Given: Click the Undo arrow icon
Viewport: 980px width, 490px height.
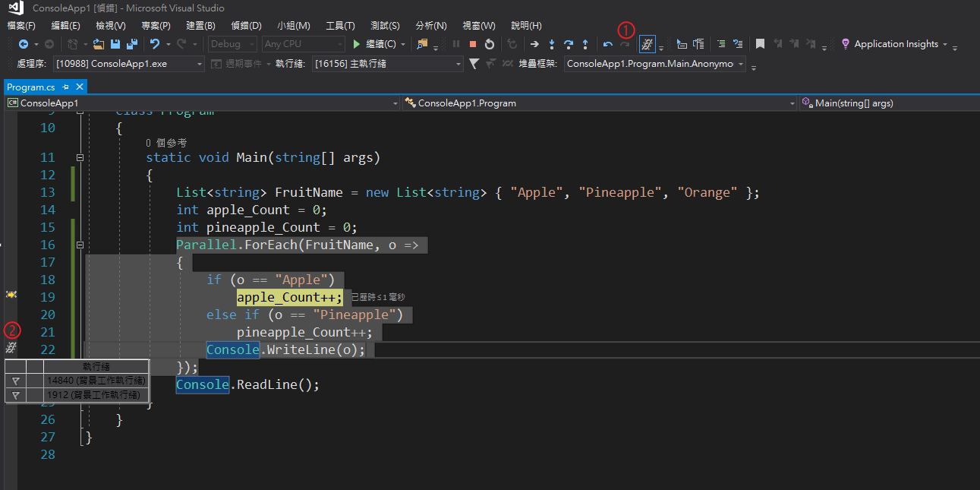Looking at the screenshot, I should (155, 45).
